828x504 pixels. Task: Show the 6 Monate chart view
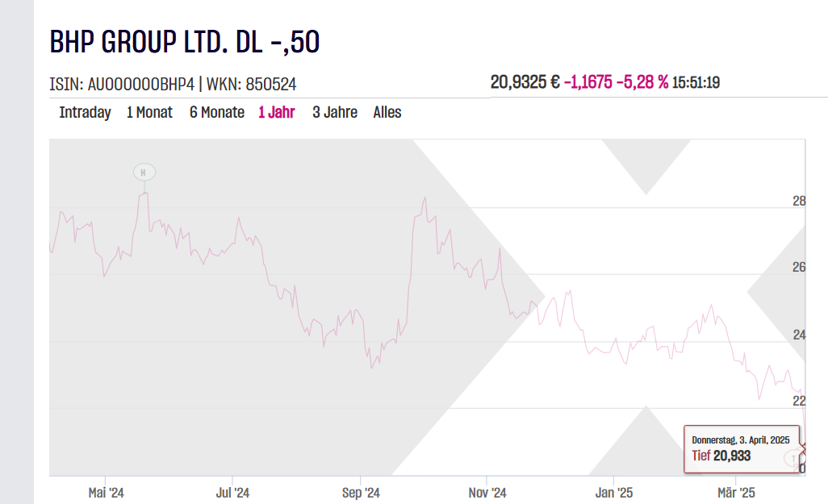pos(216,113)
